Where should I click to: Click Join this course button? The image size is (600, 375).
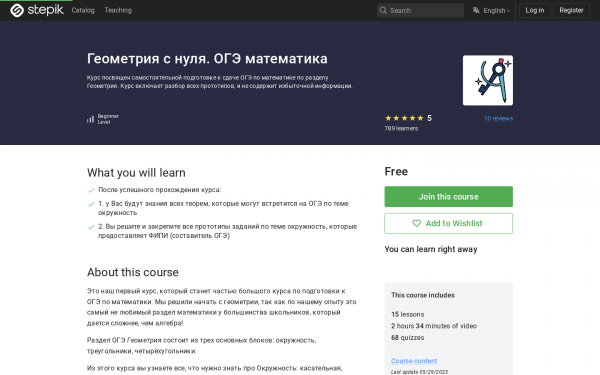coord(448,197)
